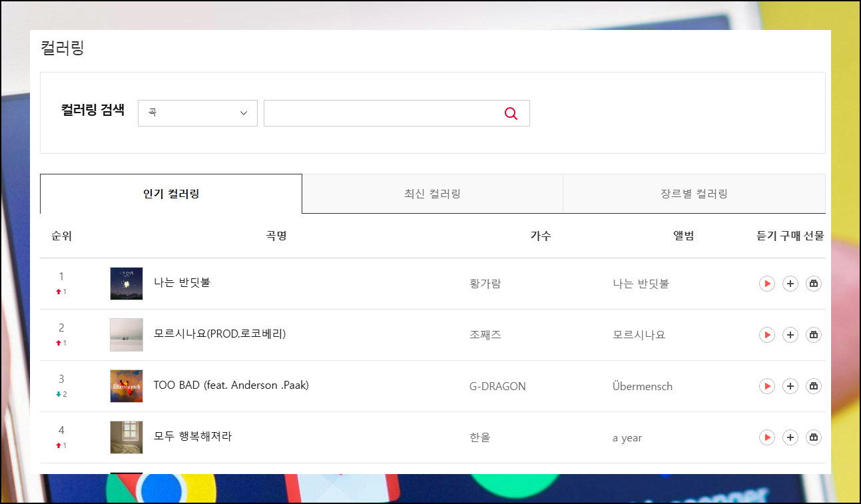The height and width of the screenshot is (504, 861).
Task: Click artist name G-DRAGON
Action: 497,386
